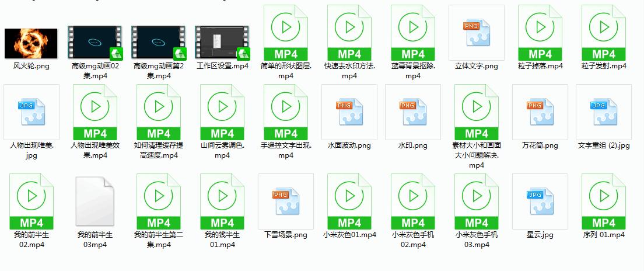This screenshot has height=271, width=644.
Task: Click the file name 万花筒.png
Action: (x=540, y=145)
